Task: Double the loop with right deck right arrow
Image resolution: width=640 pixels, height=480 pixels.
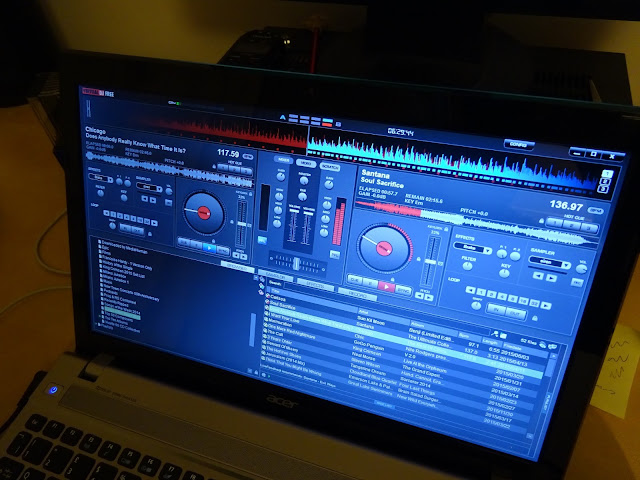Action: coord(546,306)
